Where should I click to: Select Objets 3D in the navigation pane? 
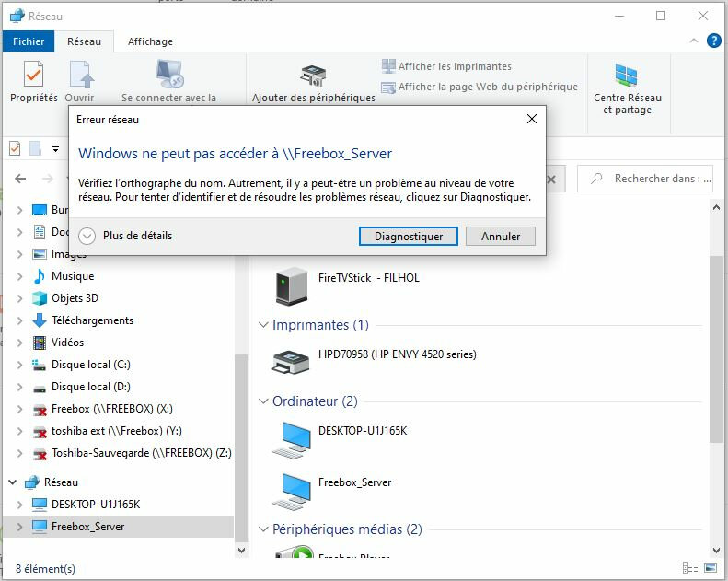click(x=75, y=298)
